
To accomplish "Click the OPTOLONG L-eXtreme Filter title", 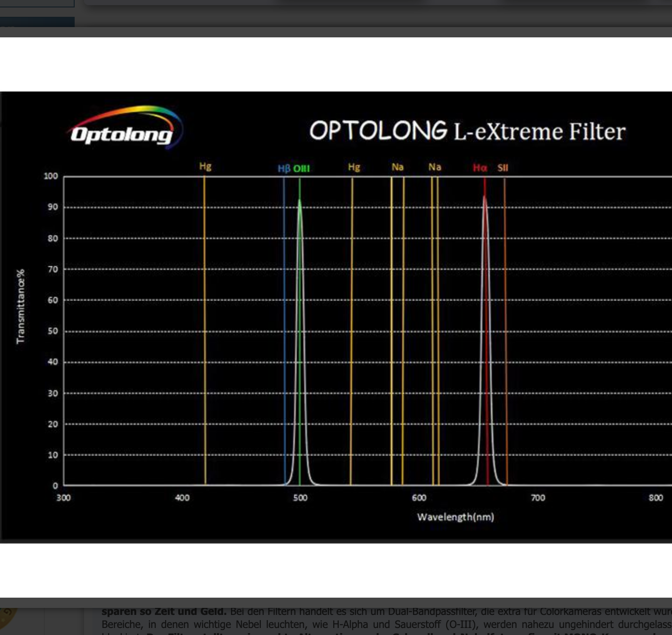I will (467, 131).
